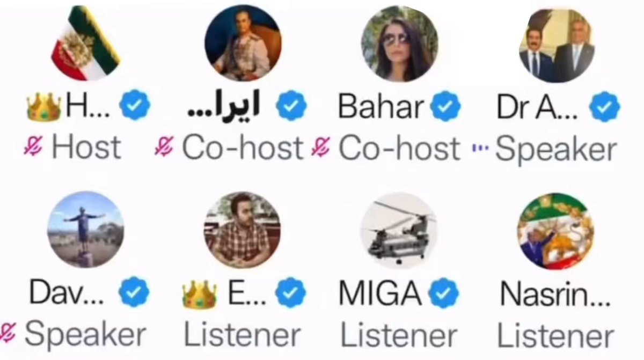Click the Host's verified badge
The height and width of the screenshot is (360, 644).
pos(135,106)
